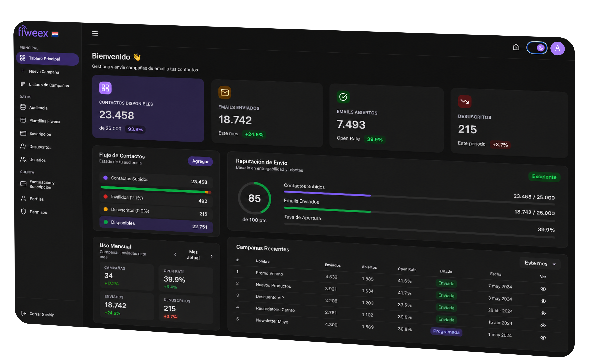Click the +24.6% badge in Emails Enviados
Image resolution: width=592 pixels, height=364 pixels.
coord(254,134)
